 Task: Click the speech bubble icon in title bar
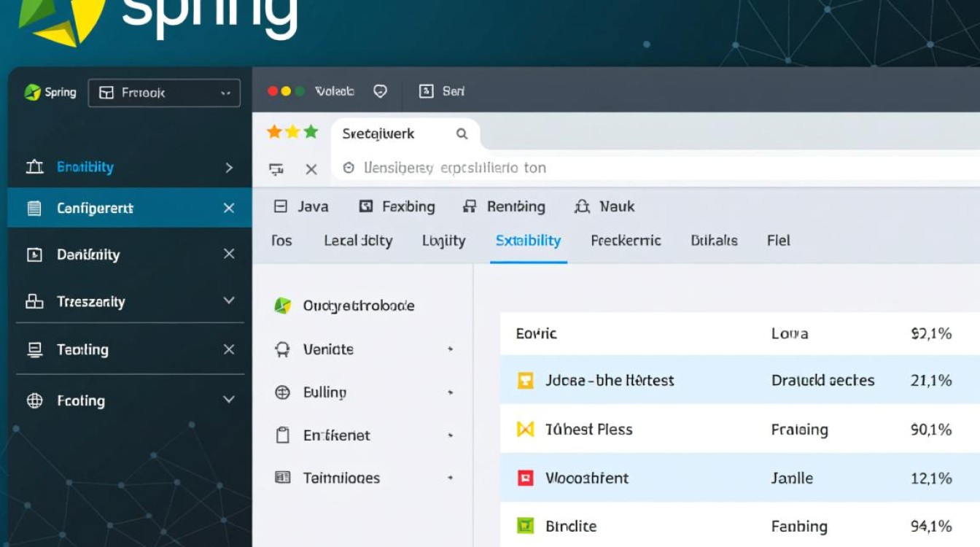point(380,91)
